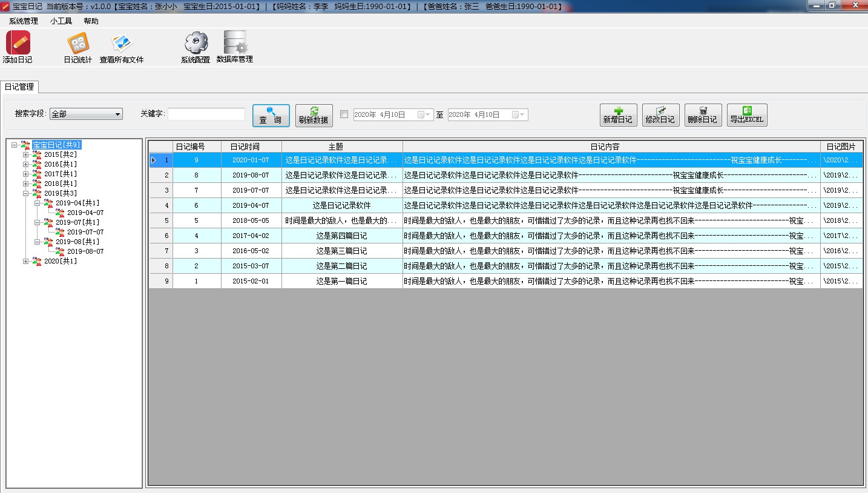The width and height of the screenshot is (868, 493).
Task: Click the icon beside 2019[共3] in tree
Action: pyautogui.click(x=37, y=193)
